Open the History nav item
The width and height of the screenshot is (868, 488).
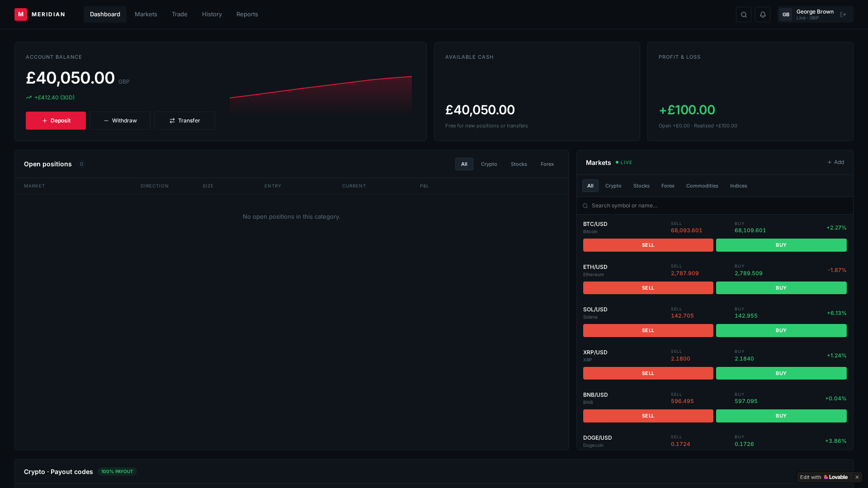pos(212,14)
